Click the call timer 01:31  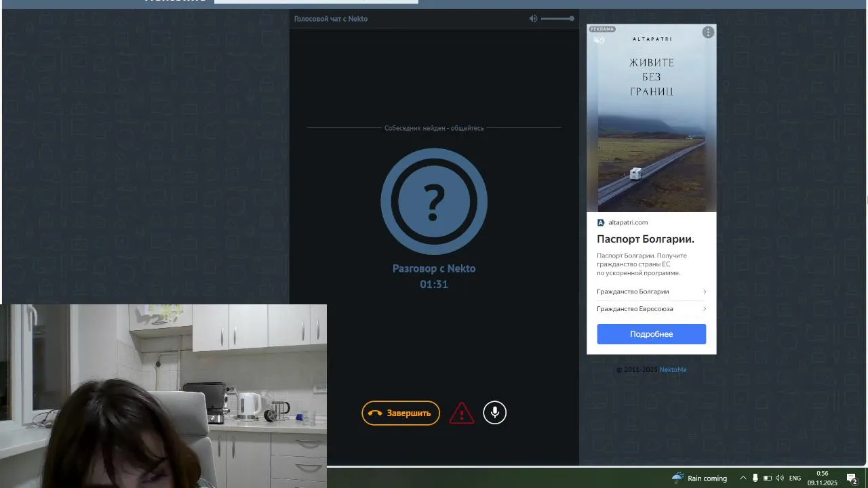point(434,284)
